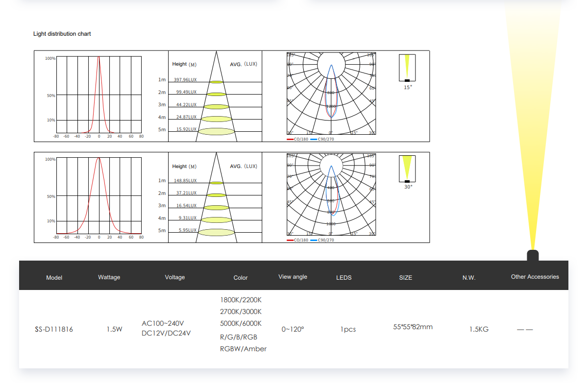Click the Voltage column header
The image size is (588, 386).
175,277
